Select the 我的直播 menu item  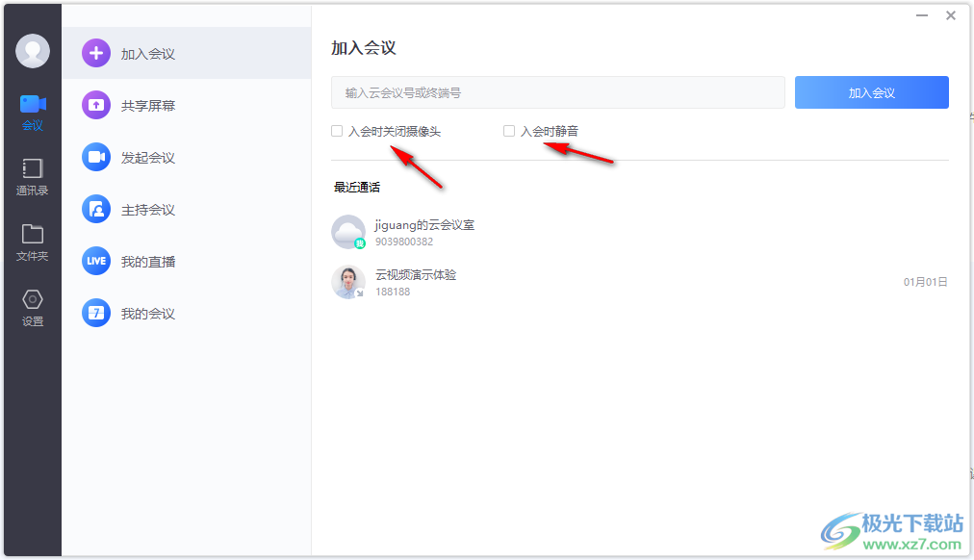coord(187,261)
